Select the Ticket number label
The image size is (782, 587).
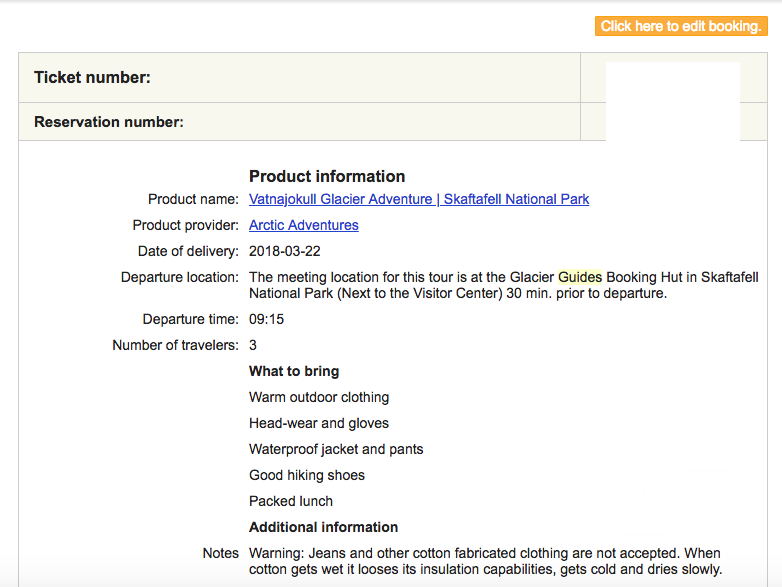pyautogui.click(x=92, y=77)
